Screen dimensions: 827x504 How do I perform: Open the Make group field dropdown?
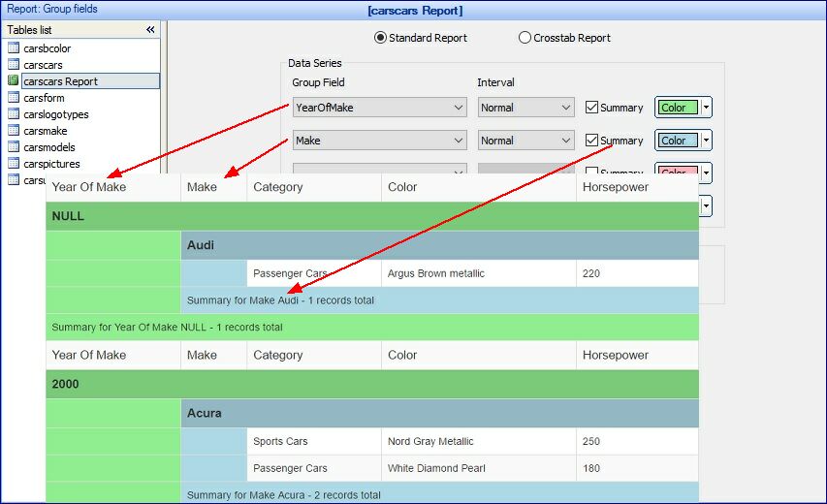point(459,141)
